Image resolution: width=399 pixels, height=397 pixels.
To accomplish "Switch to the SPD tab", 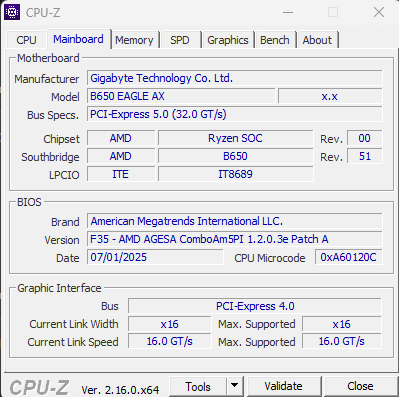I will (180, 40).
